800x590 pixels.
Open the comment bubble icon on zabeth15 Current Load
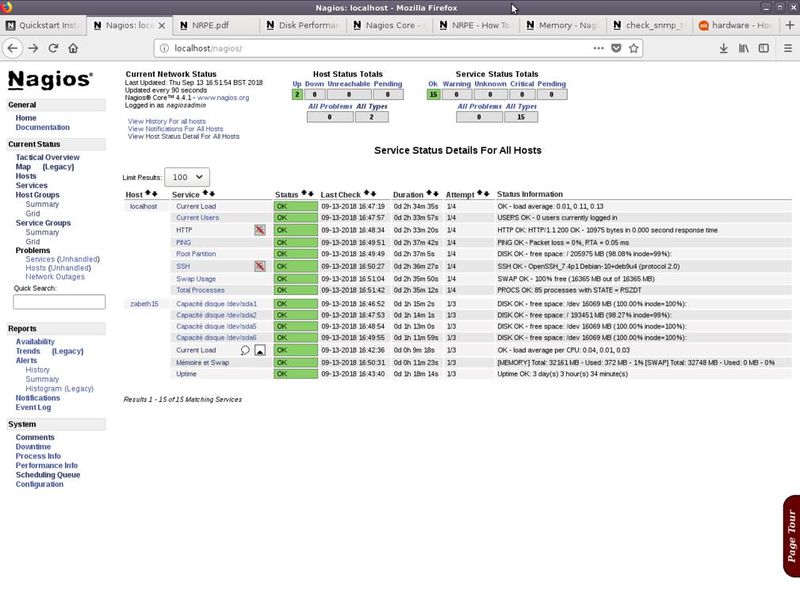click(x=245, y=351)
